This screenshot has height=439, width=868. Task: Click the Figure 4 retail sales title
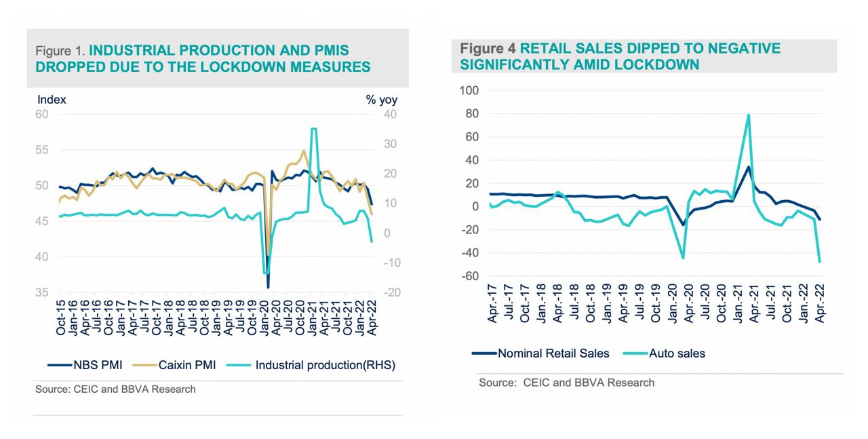620,56
